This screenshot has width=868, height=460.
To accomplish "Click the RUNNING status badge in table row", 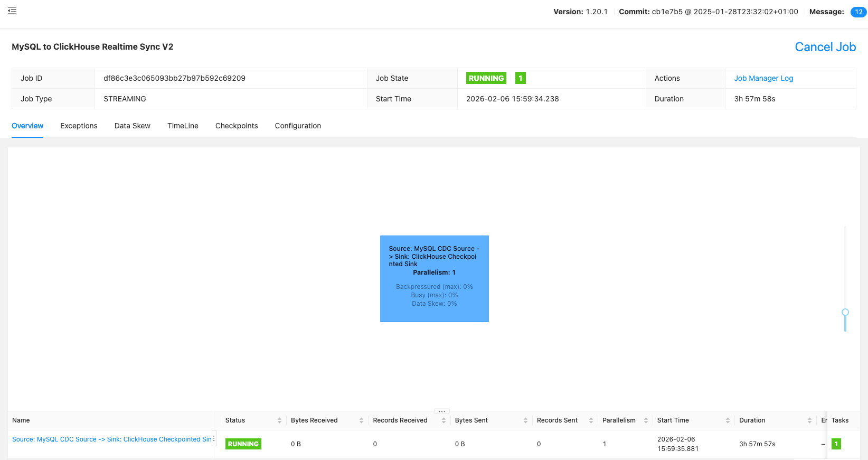I will click(x=243, y=444).
